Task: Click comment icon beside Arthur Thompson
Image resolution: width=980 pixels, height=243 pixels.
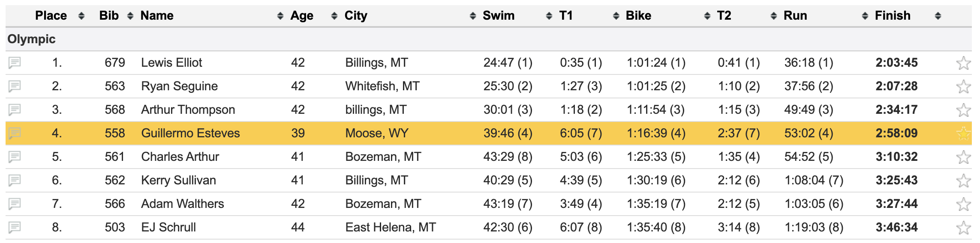Action: click(15, 110)
